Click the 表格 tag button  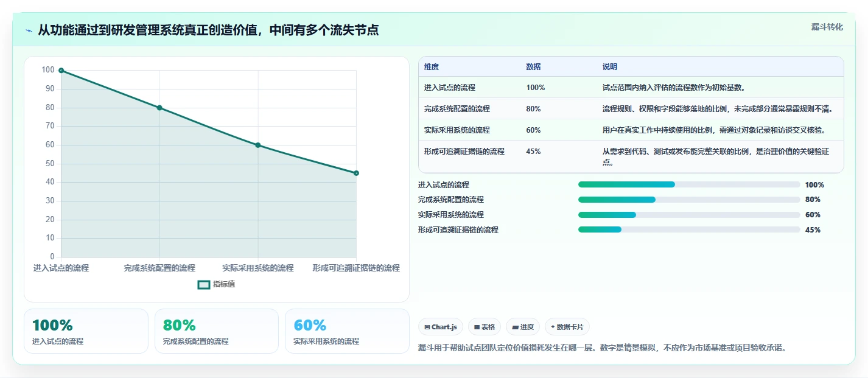pyautogui.click(x=485, y=327)
